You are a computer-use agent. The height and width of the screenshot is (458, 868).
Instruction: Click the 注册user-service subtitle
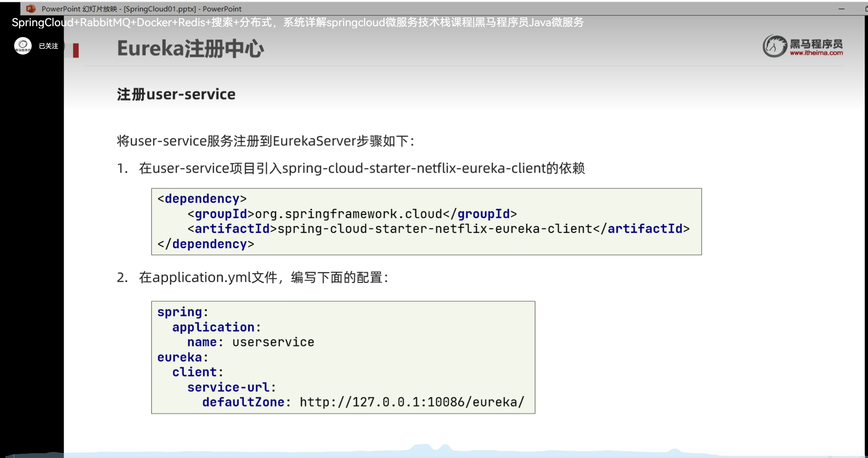pyautogui.click(x=176, y=95)
